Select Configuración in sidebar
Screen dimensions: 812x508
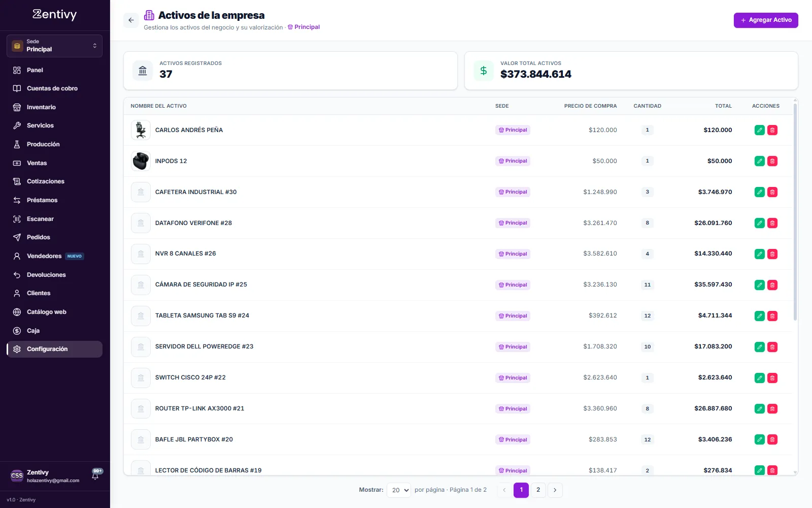click(x=54, y=349)
